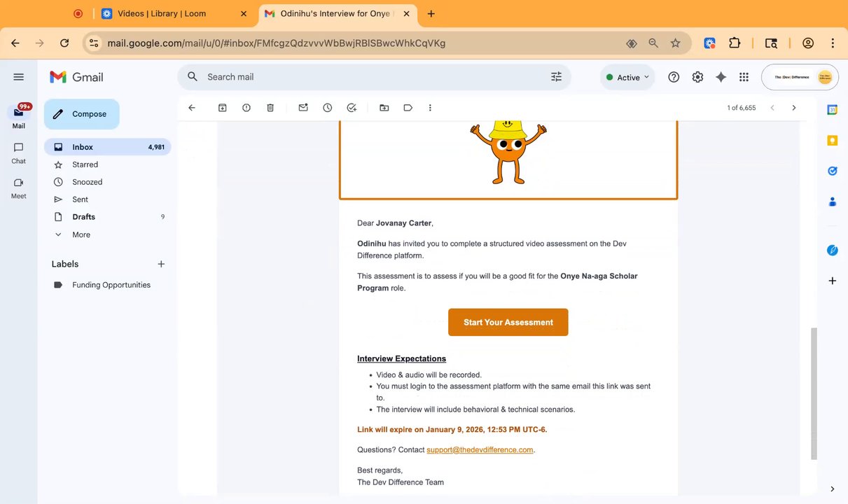
Task: Reload the page
Action: (64, 43)
